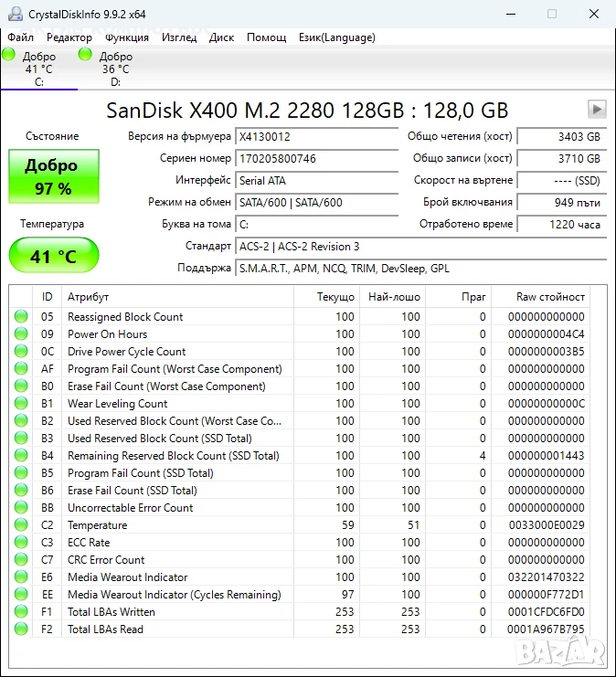
Task: Click the ID column header
Action: 48,297
